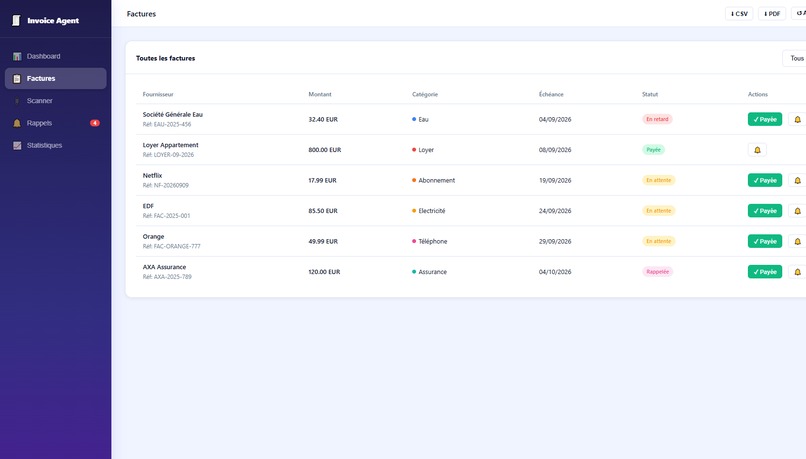Click the Catégorie column header
The image size is (806, 459).
click(x=425, y=95)
